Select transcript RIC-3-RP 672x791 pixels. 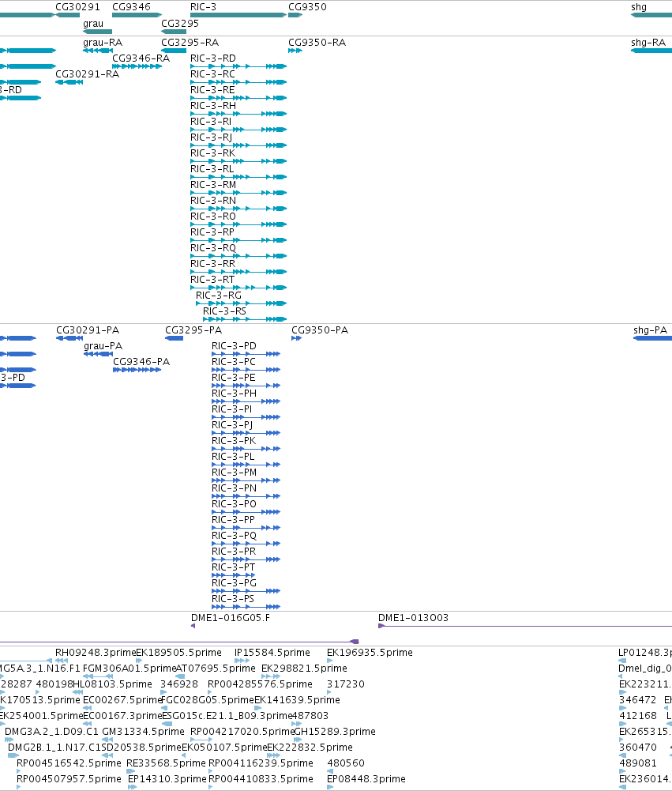pos(238,240)
